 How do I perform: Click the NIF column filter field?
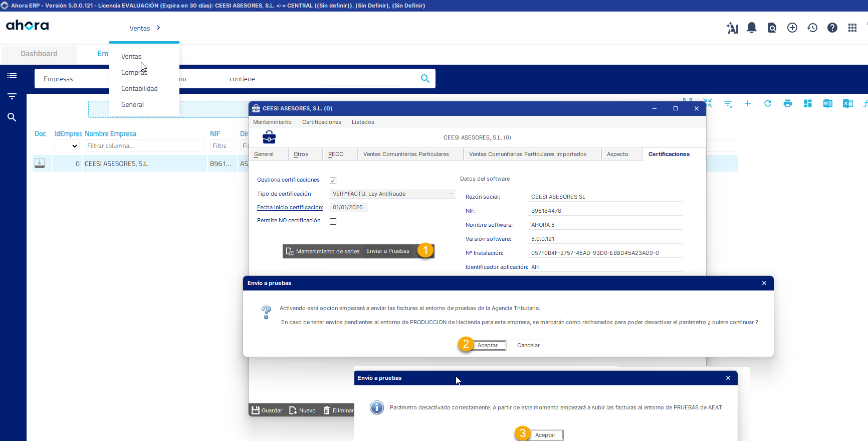click(x=223, y=146)
